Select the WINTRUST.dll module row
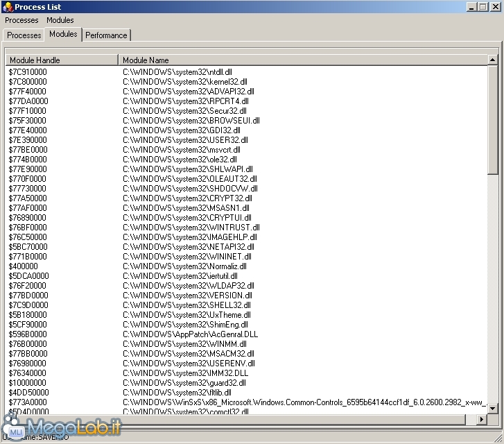The height and width of the screenshot is (444, 504). pyautogui.click(x=247, y=228)
